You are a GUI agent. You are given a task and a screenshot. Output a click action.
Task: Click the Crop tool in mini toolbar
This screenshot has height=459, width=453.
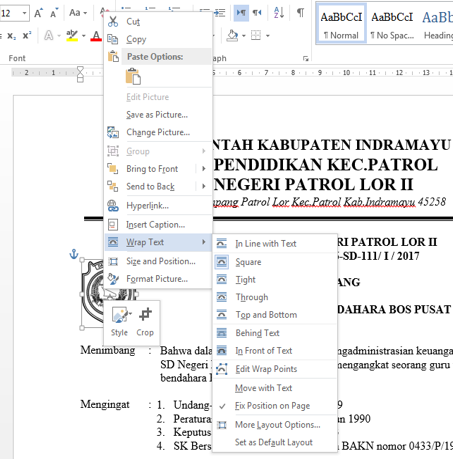click(145, 322)
